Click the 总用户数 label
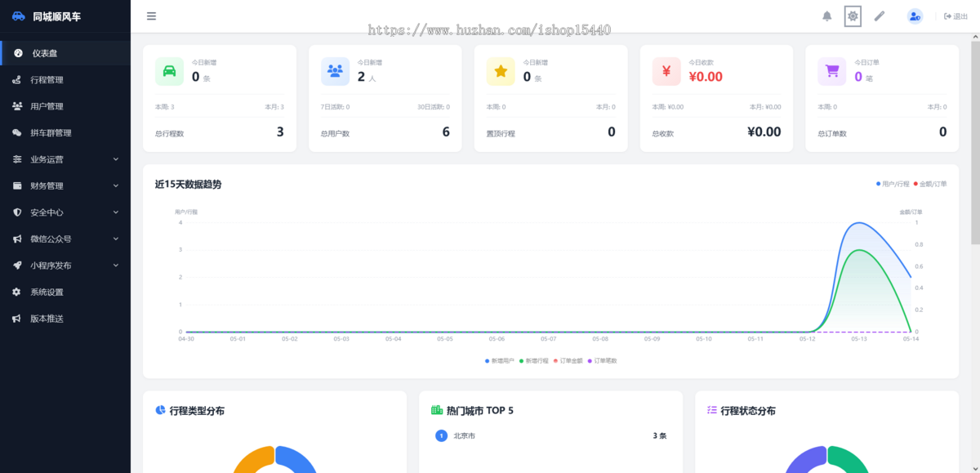 pos(336,133)
